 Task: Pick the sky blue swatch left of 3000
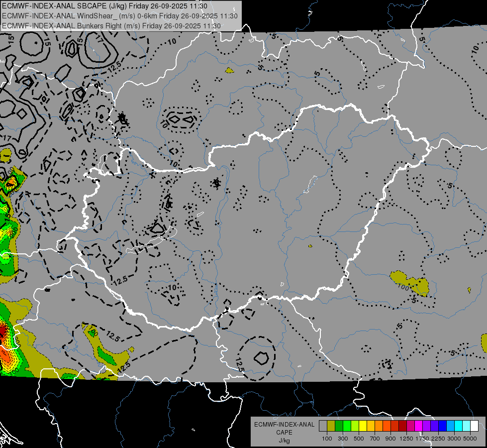click(451, 426)
